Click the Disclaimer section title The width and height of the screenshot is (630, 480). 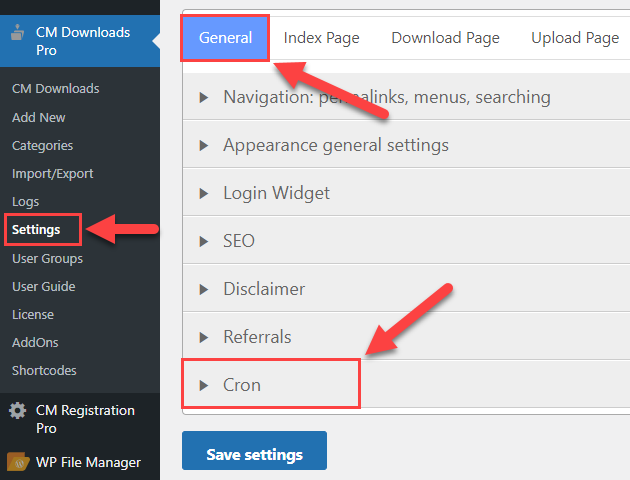(x=264, y=289)
